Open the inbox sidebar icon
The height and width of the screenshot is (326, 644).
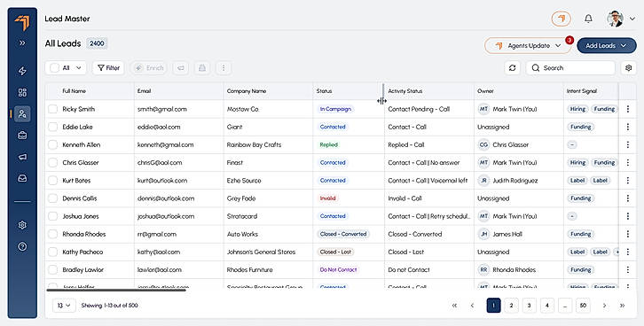pyautogui.click(x=22, y=178)
